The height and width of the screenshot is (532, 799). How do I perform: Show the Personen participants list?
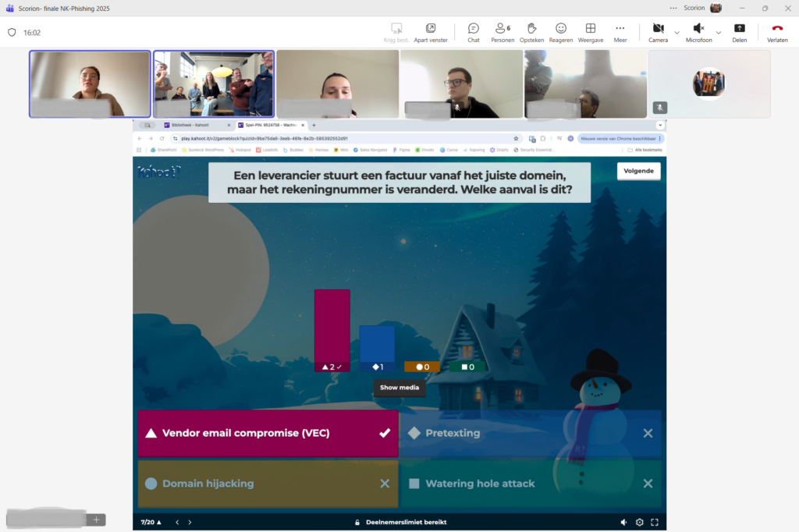pyautogui.click(x=502, y=32)
